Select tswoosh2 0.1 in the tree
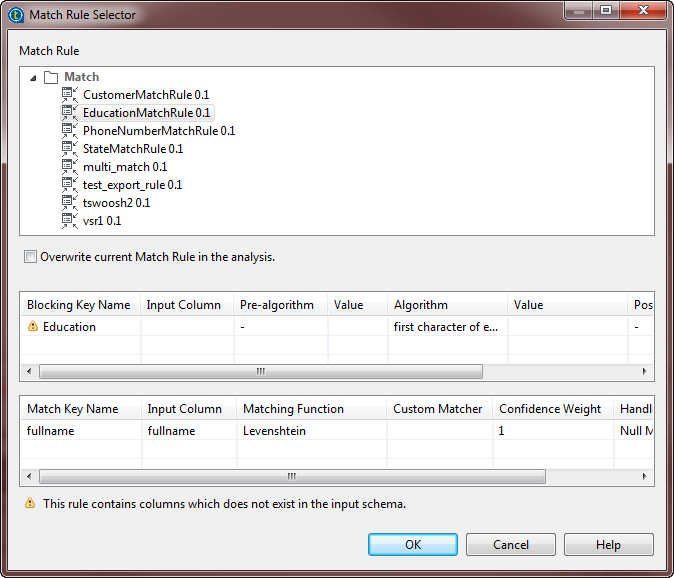Viewport: 674px width, 578px height. (x=116, y=203)
